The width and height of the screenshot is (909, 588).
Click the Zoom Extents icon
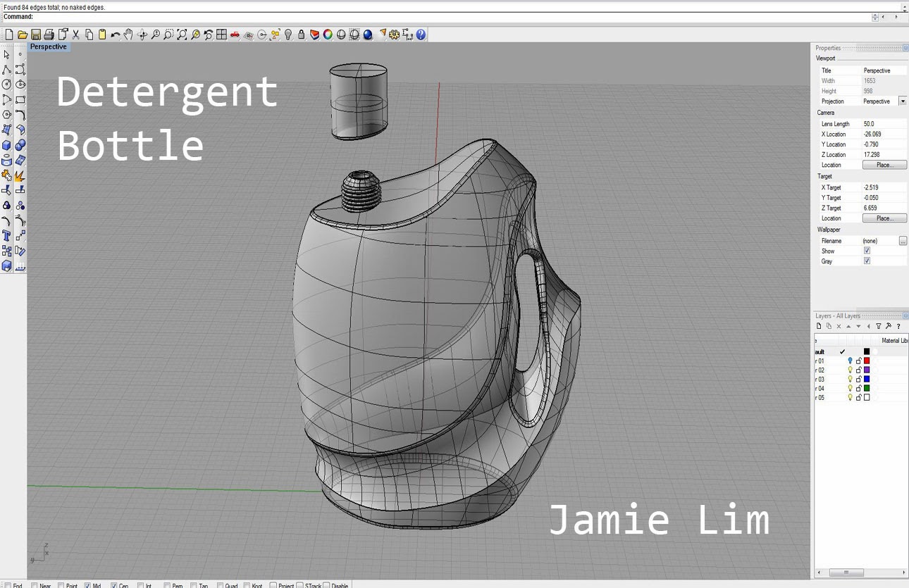pos(182,35)
